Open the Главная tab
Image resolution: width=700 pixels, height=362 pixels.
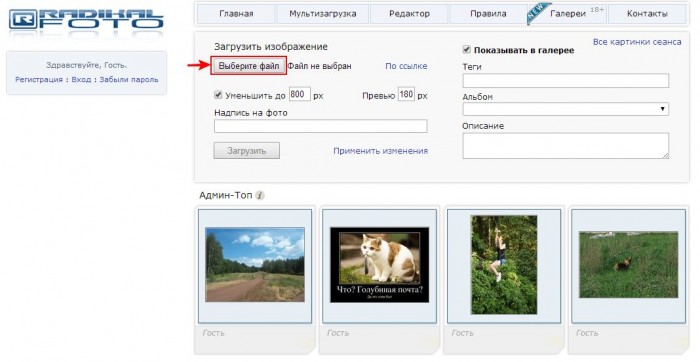pos(236,14)
